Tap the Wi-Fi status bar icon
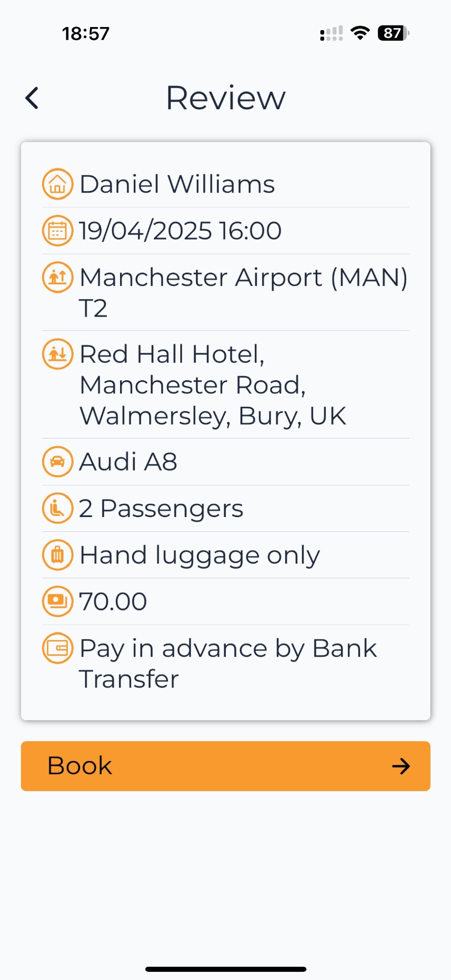The height and width of the screenshot is (980, 451). click(360, 33)
